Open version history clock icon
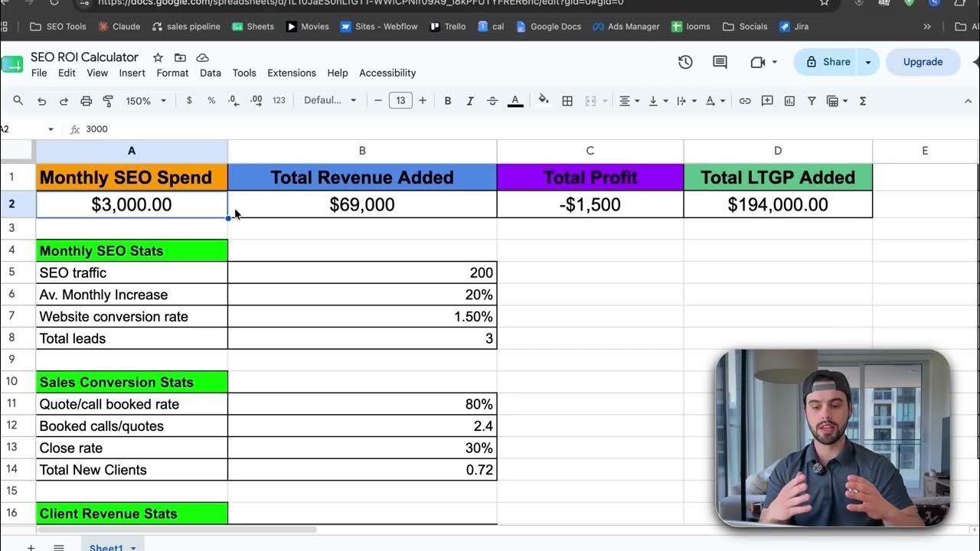 (x=685, y=62)
